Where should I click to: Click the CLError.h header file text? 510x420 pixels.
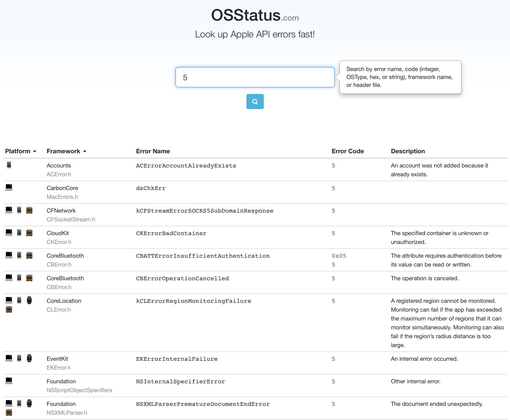[59, 309]
